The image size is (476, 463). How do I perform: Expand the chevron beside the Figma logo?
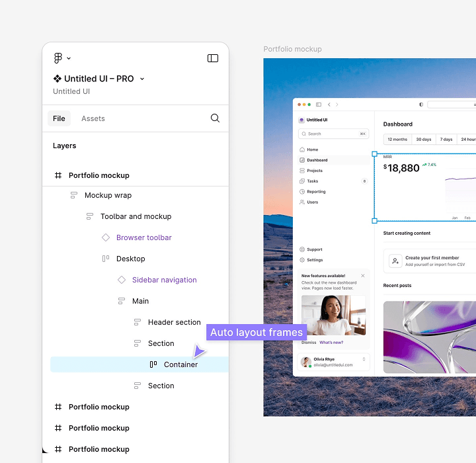(x=69, y=58)
